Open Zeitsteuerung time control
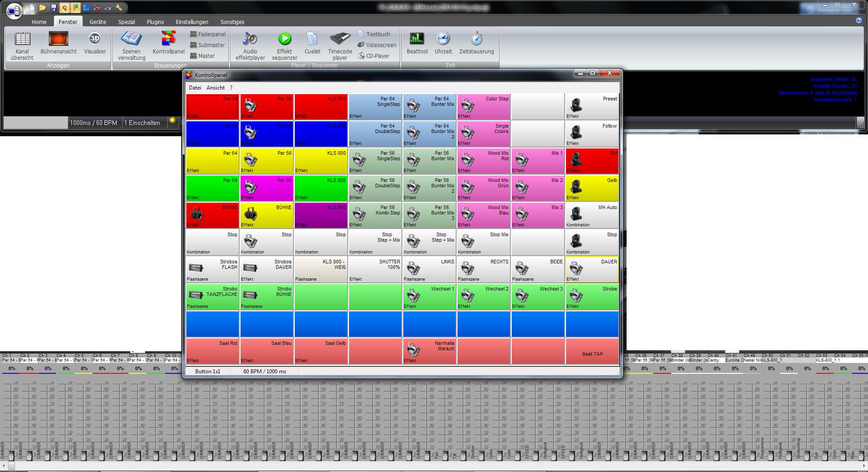Viewport: 868px width, 472px height. (476, 43)
